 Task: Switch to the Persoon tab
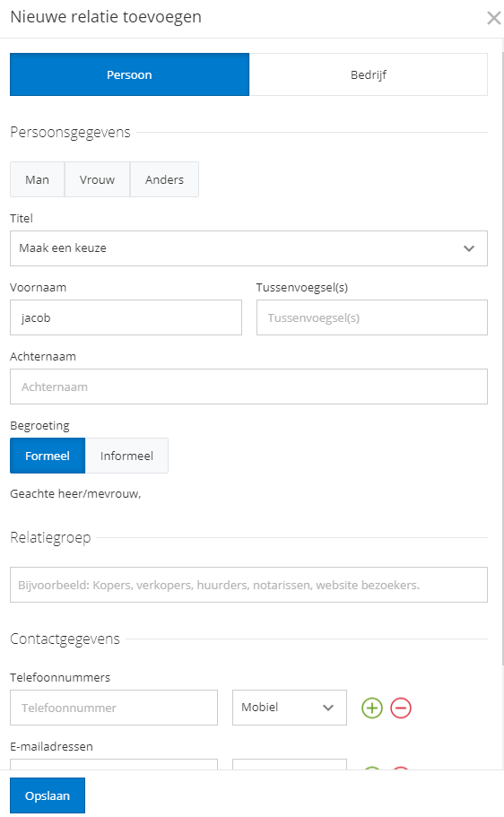(x=129, y=74)
